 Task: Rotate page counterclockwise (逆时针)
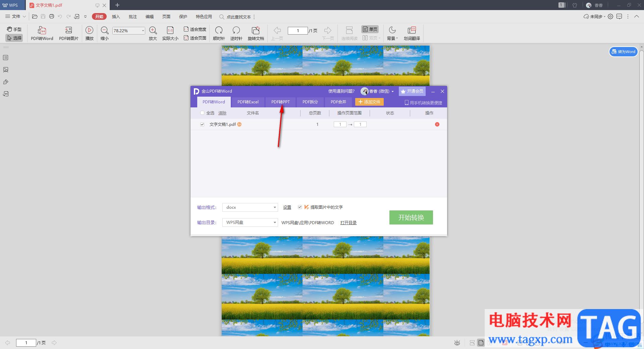236,34
